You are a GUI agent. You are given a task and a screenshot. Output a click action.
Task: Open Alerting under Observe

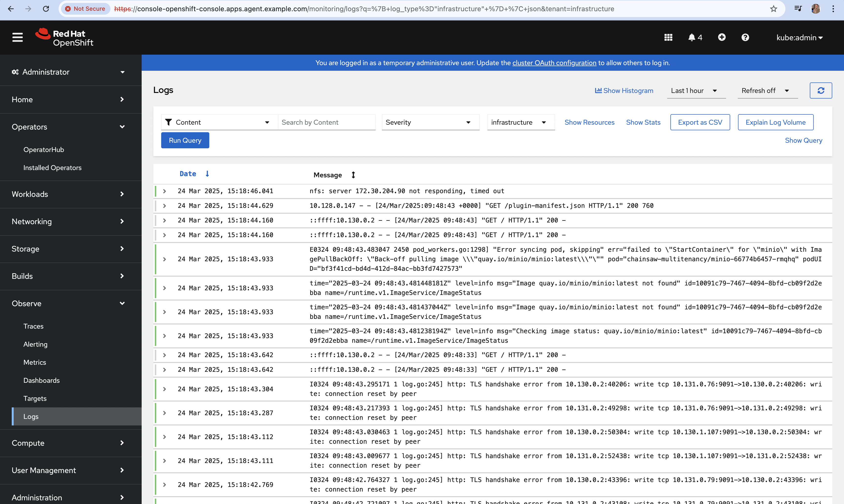click(x=35, y=344)
